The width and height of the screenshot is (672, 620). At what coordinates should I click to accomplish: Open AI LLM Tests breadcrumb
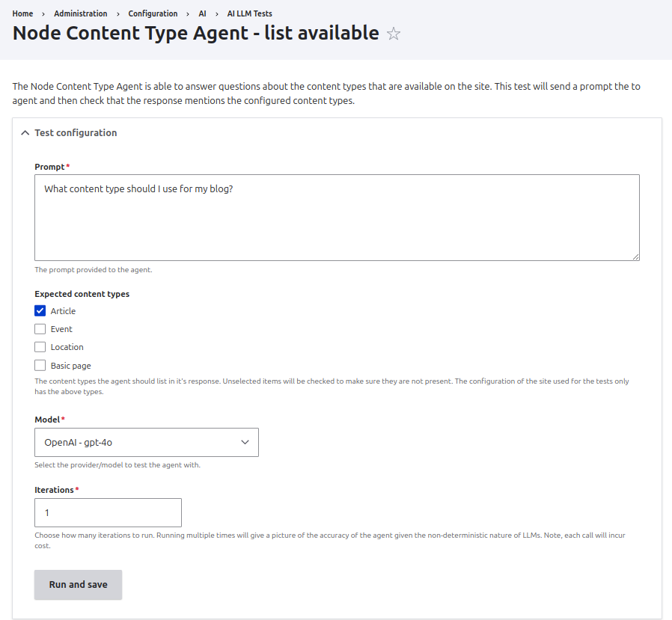click(x=249, y=13)
